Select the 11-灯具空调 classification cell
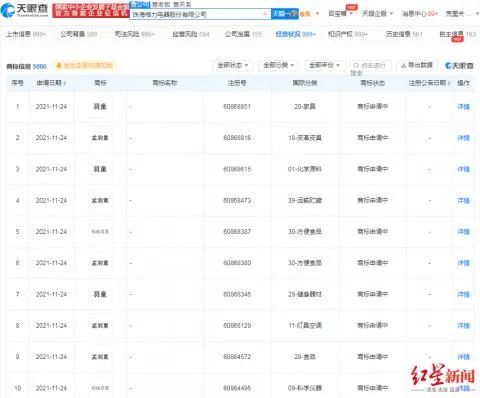This screenshot has height=398, width=480. (305, 326)
